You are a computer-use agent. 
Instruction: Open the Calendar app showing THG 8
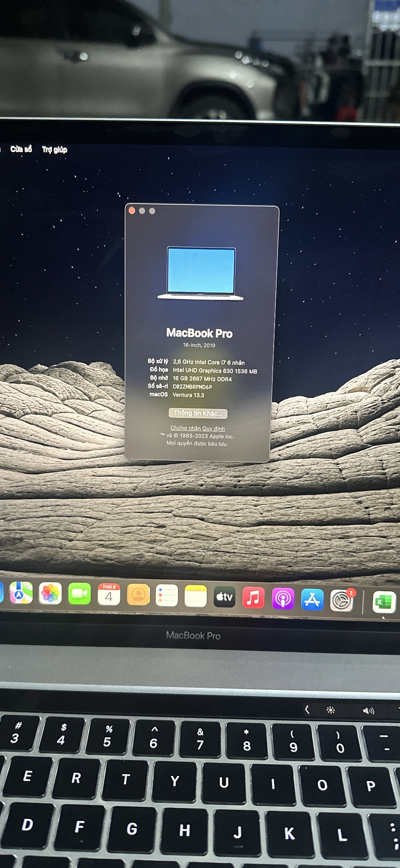[x=109, y=594]
